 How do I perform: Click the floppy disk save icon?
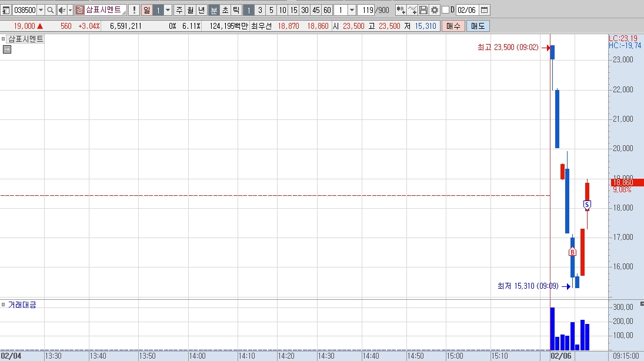tap(423, 10)
